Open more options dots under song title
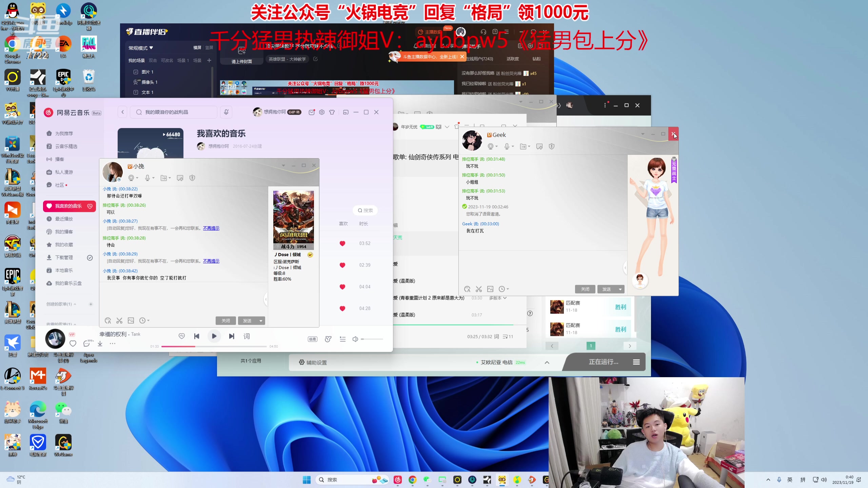This screenshot has height=488, width=868. pos(113,344)
